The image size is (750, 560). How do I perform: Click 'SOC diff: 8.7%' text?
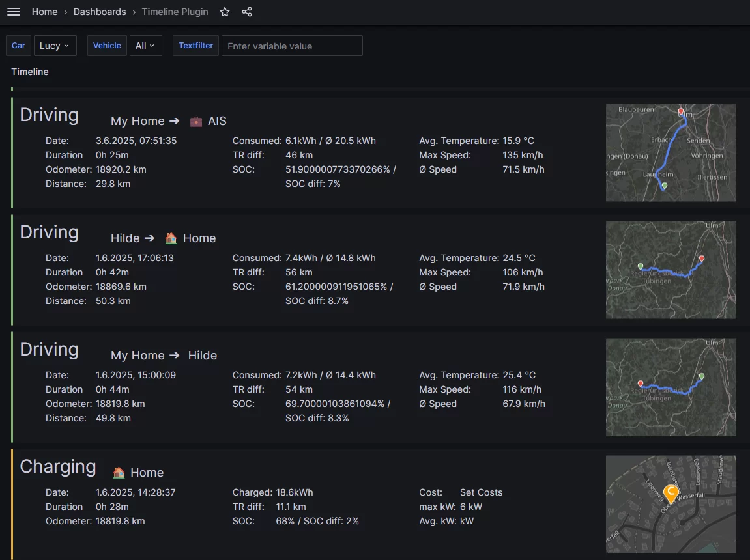coord(317,301)
